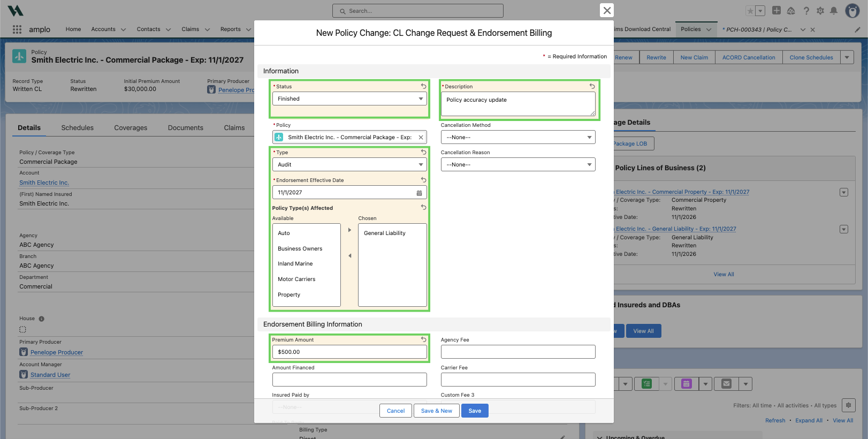868x439 pixels.
Task: Open the help question mark icon
Action: 806,11
